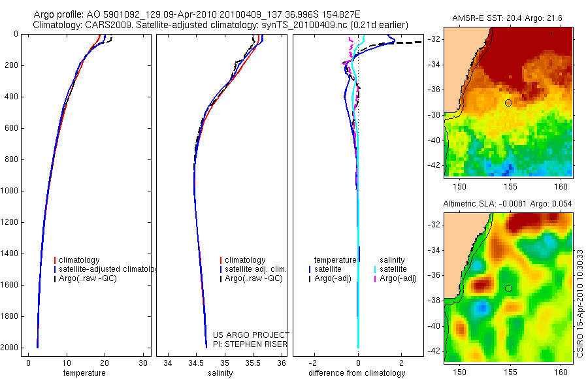Click the 'difference from climatology' axis label
588x379 pixels.
click(x=357, y=373)
